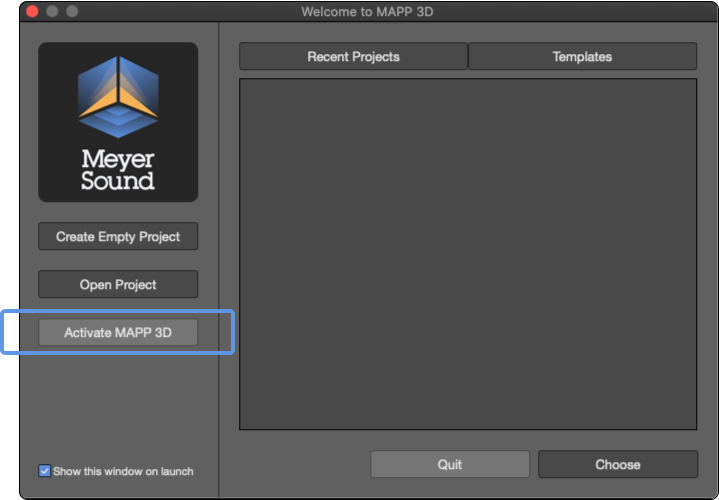Close the window with the red button
719x500 pixels.
click(32, 11)
